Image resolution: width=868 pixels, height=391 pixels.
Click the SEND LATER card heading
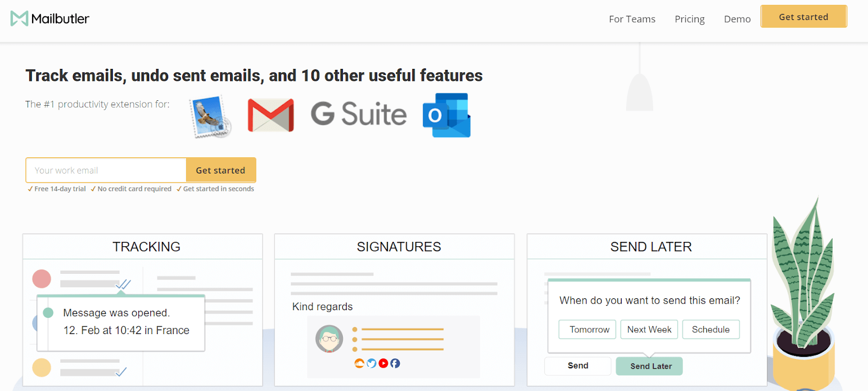[x=651, y=247]
